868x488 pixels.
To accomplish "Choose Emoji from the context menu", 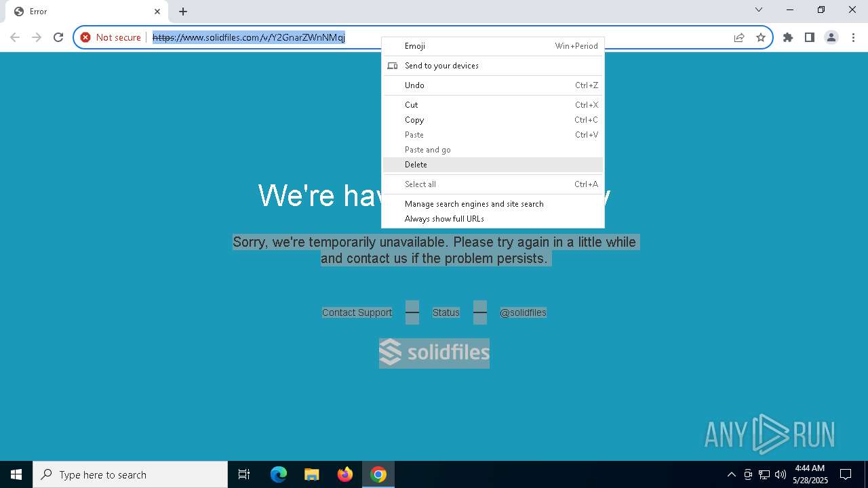I will [x=493, y=46].
